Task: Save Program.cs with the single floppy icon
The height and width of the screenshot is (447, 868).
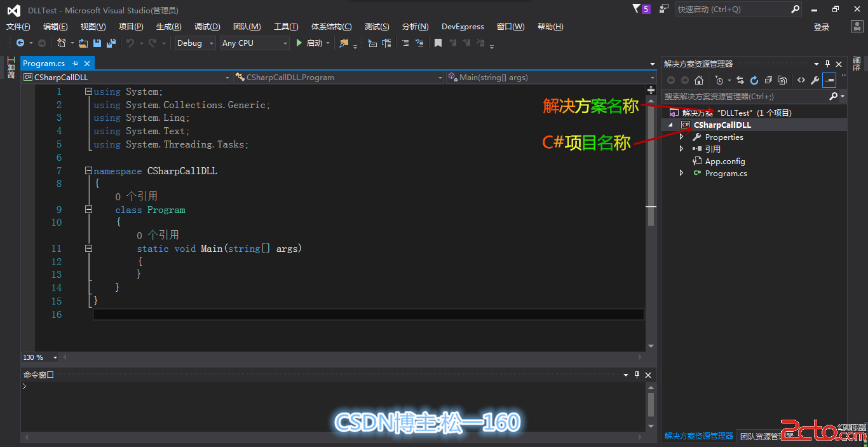Action: (97, 43)
